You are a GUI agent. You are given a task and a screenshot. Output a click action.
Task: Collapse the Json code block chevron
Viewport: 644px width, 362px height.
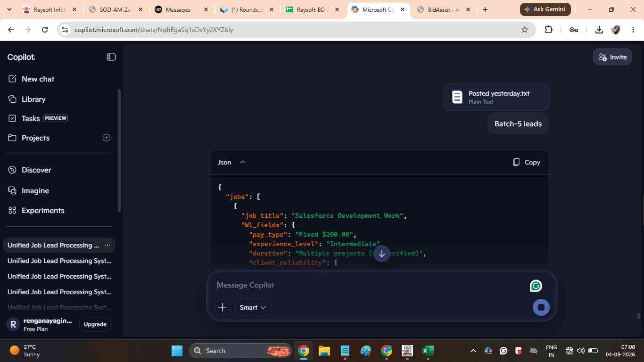pyautogui.click(x=243, y=162)
